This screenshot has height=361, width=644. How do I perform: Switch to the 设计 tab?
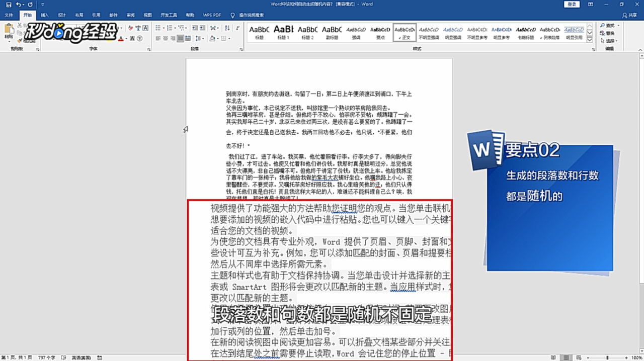point(62,15)
